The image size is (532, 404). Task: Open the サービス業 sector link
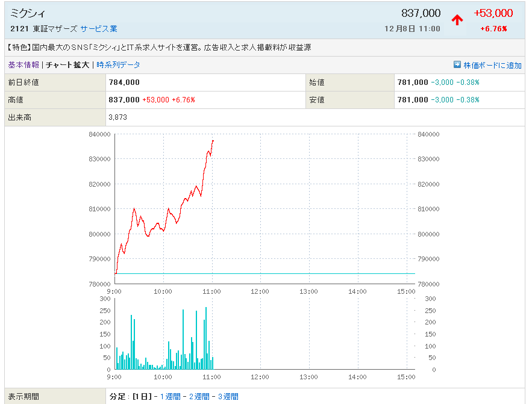tap(99, 29)
